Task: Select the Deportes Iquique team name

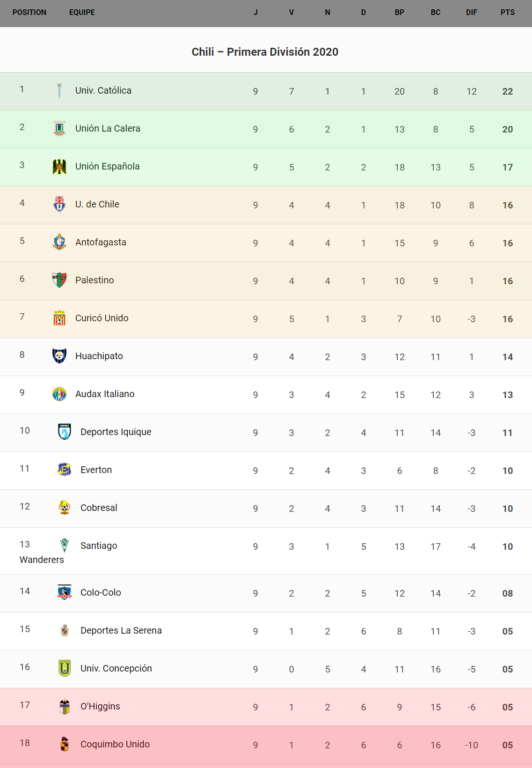Action: point(116,432)
